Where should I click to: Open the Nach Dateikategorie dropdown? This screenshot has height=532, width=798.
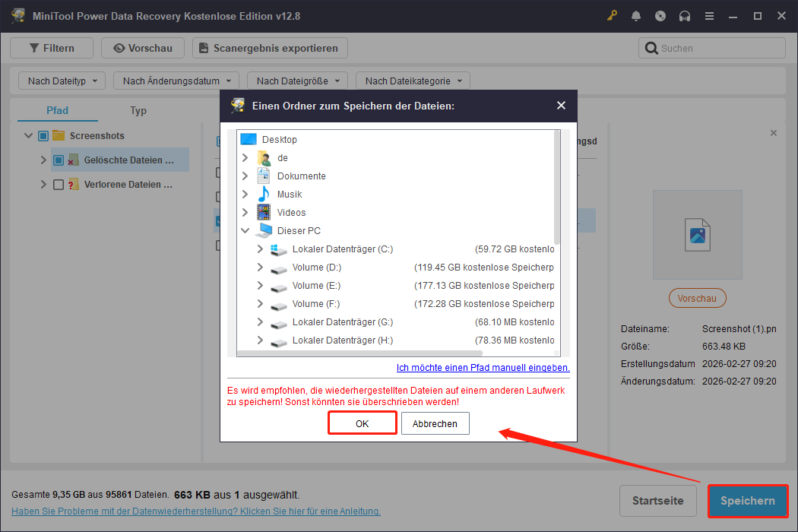[413, 80]
